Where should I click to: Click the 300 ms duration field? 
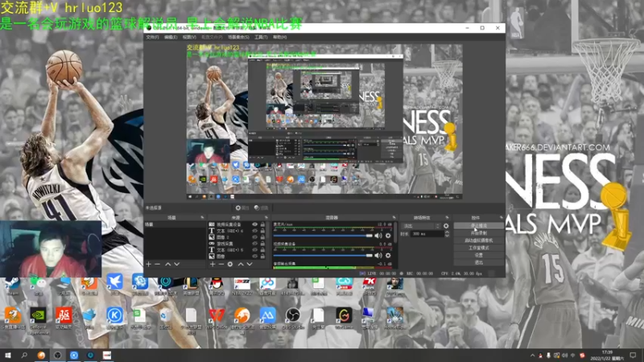coord(427,234)
